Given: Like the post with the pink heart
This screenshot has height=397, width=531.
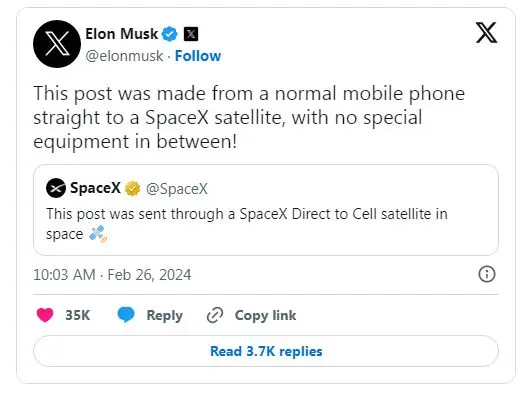Looking at the screenshot, I should 45,315.
